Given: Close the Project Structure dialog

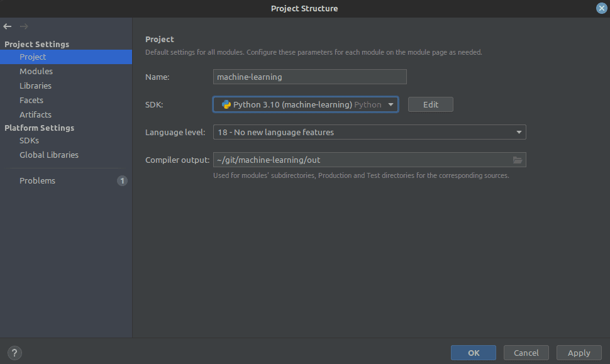Looking at the screenshot, I should (x=601, y=8).
